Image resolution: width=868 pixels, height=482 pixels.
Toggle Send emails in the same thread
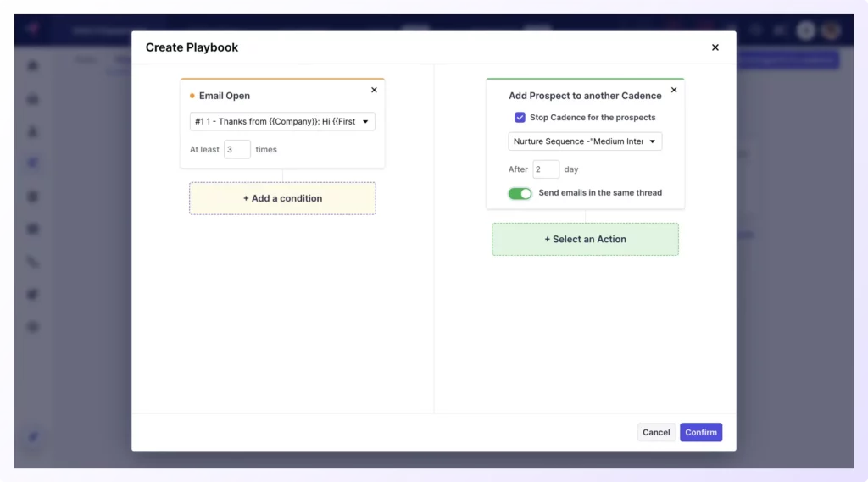[520, 193]
